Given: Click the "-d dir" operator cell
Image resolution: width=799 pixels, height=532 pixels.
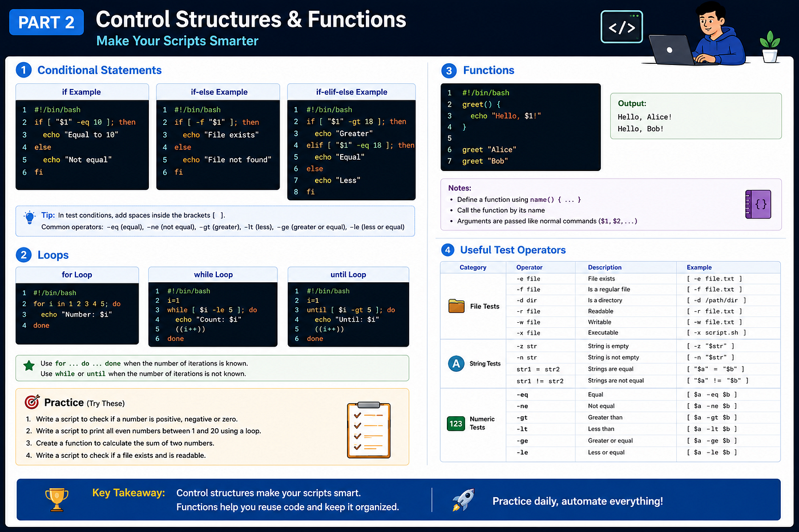Looking at the screenshot, I should pyautogui.click(x=527, y=300).
